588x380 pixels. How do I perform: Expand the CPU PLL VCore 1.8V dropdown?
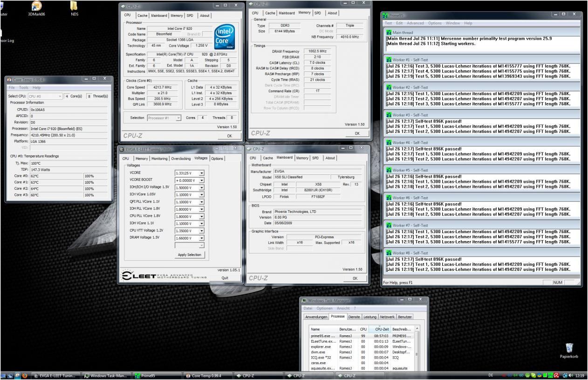201,216
